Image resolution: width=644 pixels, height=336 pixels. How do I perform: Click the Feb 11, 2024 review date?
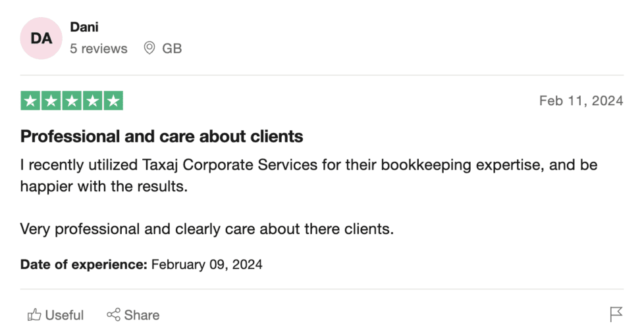click(581, 101)
